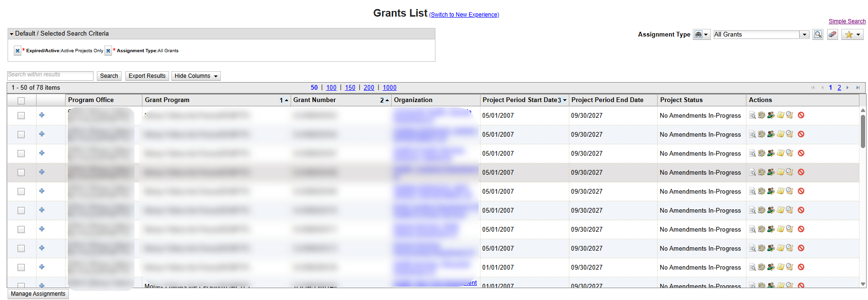
Task: Sort by the Project Status column header
Action: (x=681, y=100)
